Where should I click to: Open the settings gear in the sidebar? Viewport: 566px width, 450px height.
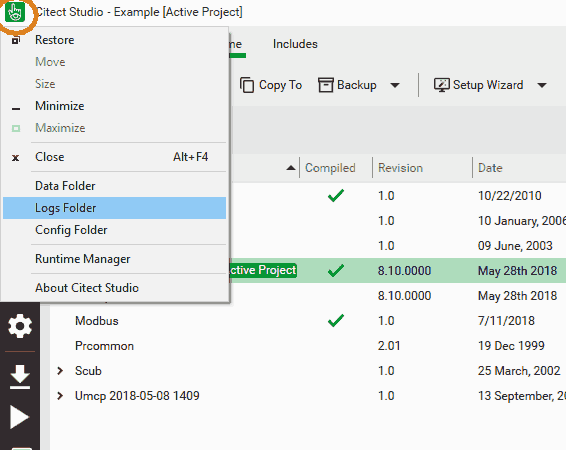[20, 326]
